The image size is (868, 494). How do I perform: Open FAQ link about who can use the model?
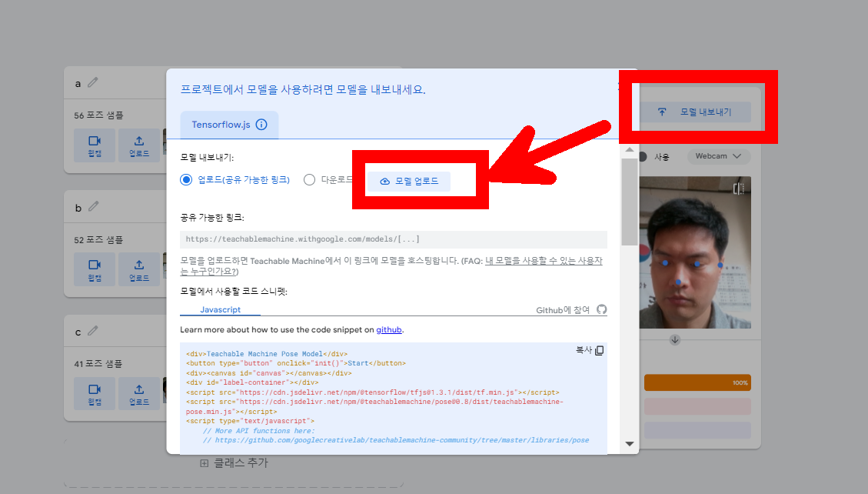[x=391, y=265]
